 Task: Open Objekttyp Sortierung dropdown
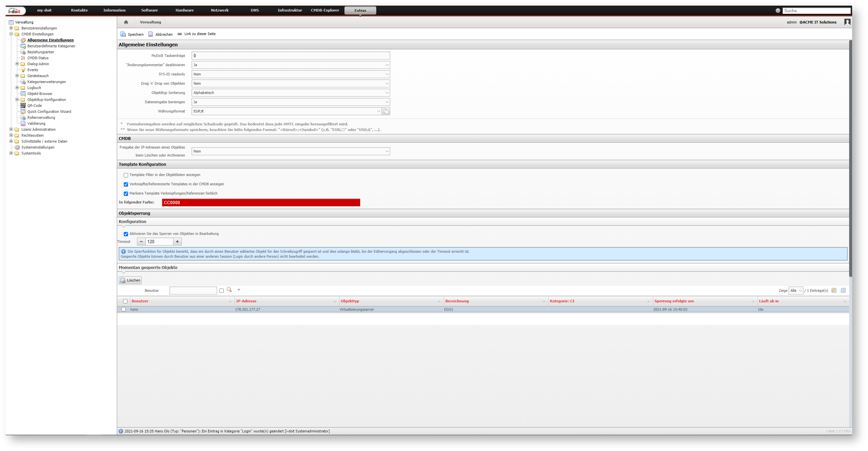[291, 93]
